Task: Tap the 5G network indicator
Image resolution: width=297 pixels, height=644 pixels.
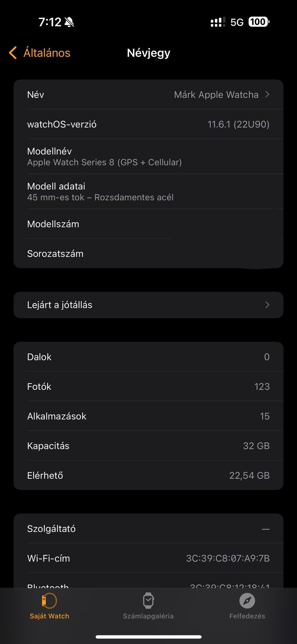Action: [x=237, y=22]
